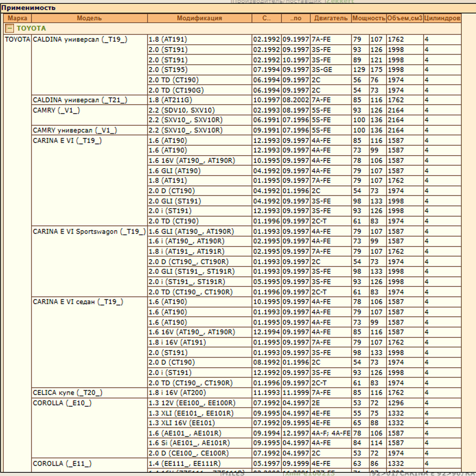Click the TOYOTA group title
The image size is (476, 476).
coord(31,28)
